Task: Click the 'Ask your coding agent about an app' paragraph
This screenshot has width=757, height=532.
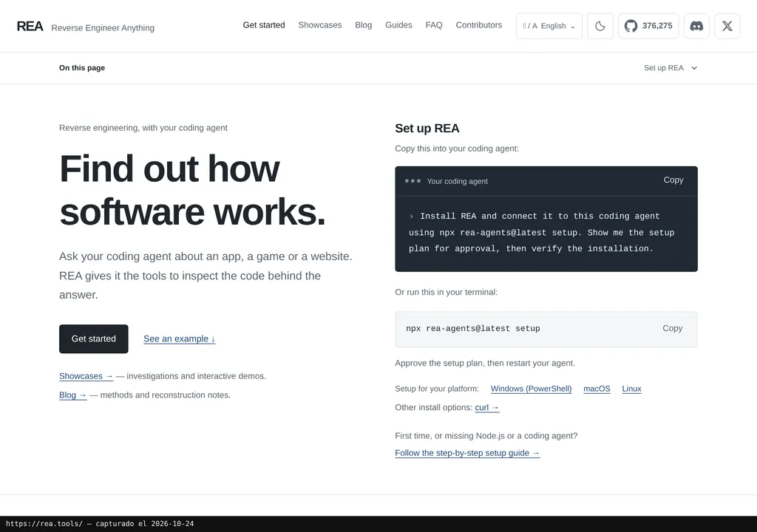Action: click(206, 276)
